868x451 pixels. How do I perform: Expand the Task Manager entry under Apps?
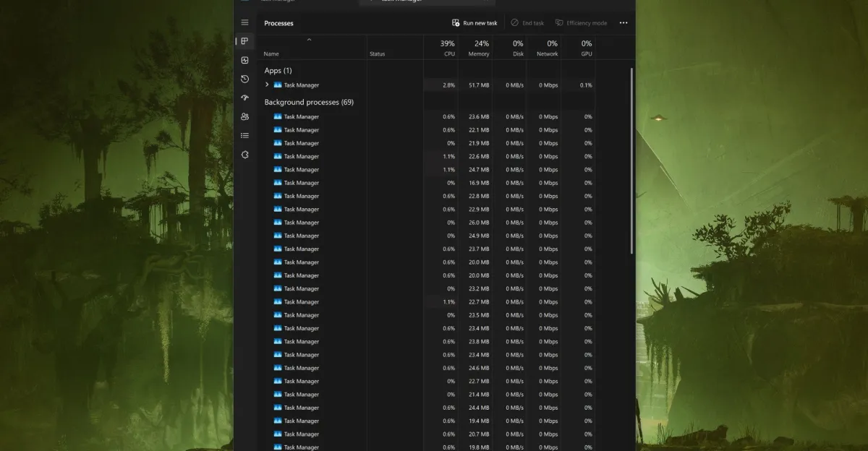pyautogui.click(x=266, y=85)
